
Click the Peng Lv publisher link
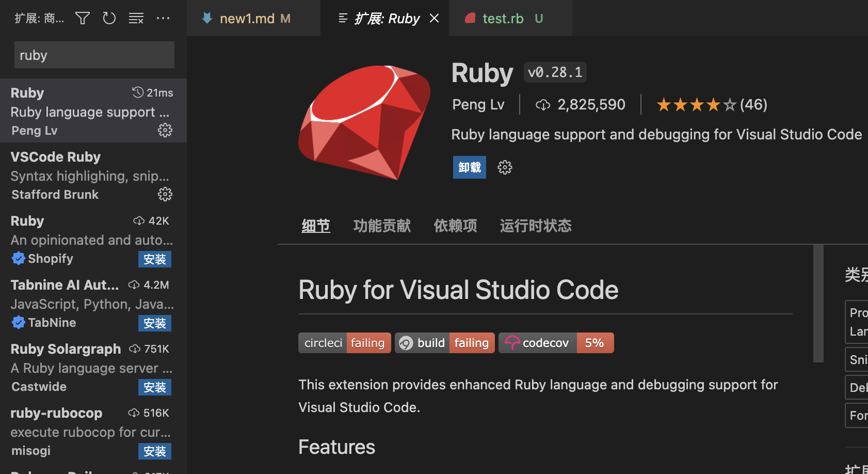[477, 104]
